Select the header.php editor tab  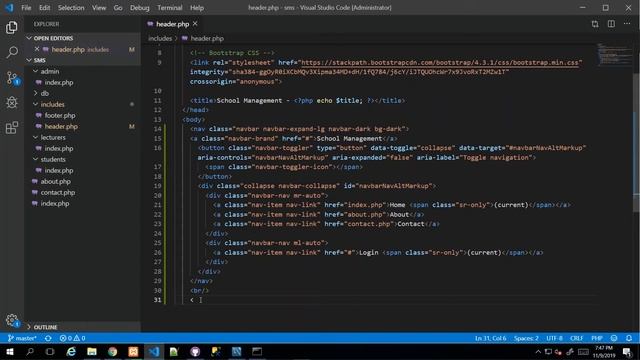172,24
